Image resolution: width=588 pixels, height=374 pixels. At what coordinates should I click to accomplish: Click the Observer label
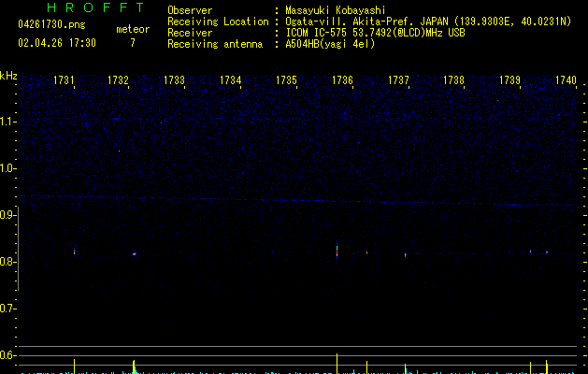tap(190, 10)
